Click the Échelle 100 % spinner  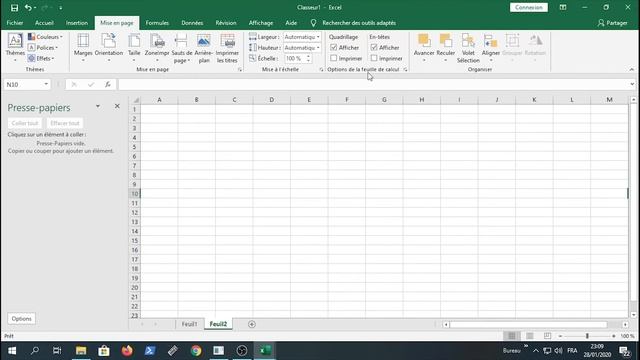click(x=309, y=58)
